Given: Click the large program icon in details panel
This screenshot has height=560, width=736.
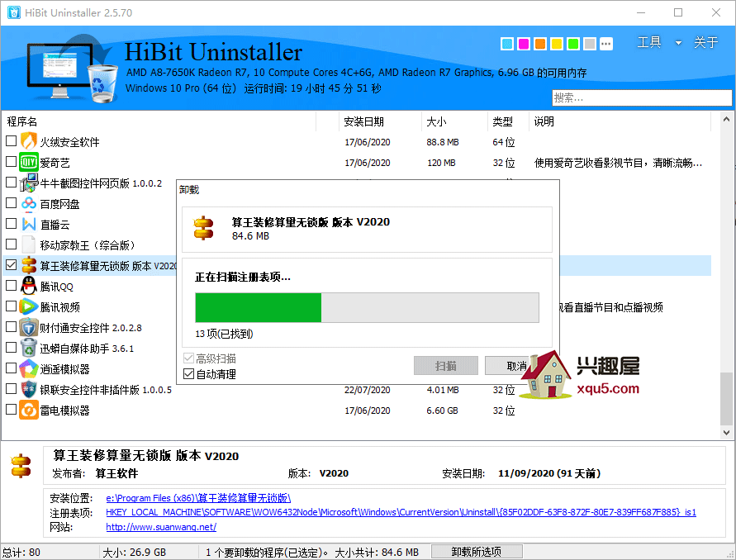Looking at the screenshot, I should 21,466.
